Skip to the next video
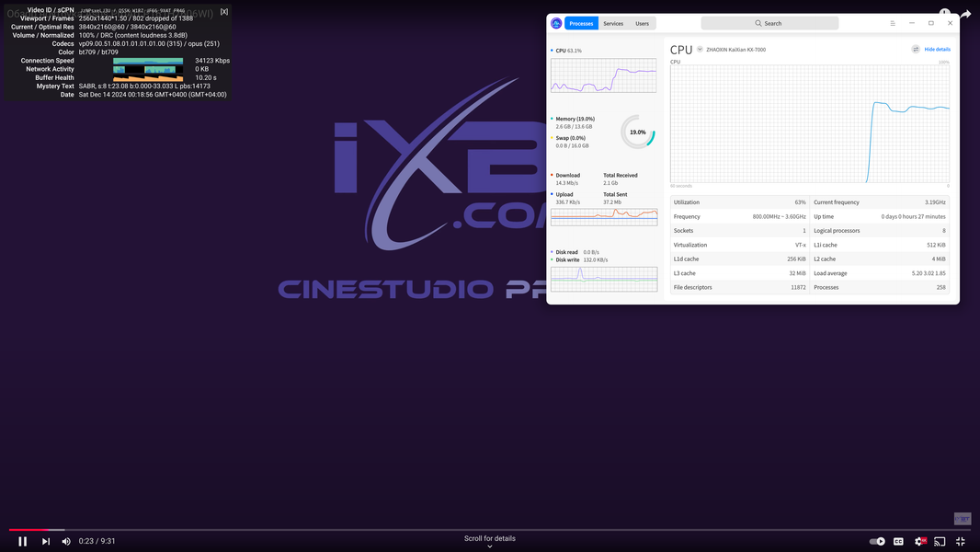 coord(46,541)
